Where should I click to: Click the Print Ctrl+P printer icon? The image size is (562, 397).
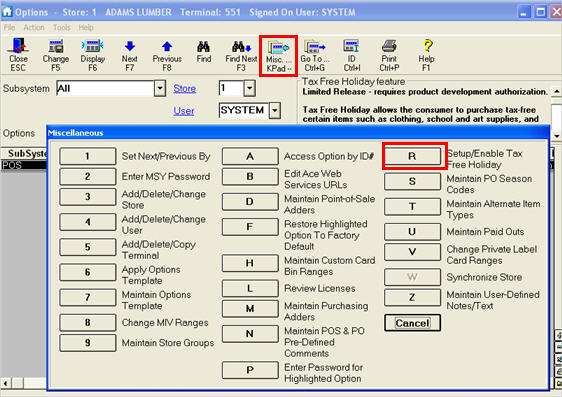pos(389,55)
